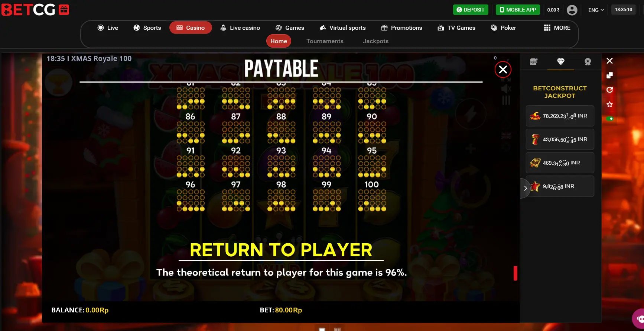644x331 pixels.
Task: Click the green DEPOSIT button
Action: pos(471,10)
